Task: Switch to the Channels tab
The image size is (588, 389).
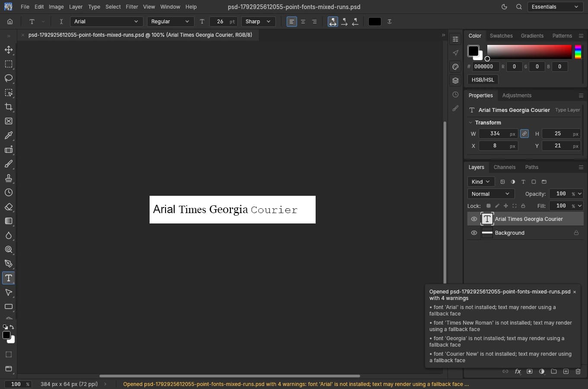Action: pyautogui.click(x=505, y=167)
